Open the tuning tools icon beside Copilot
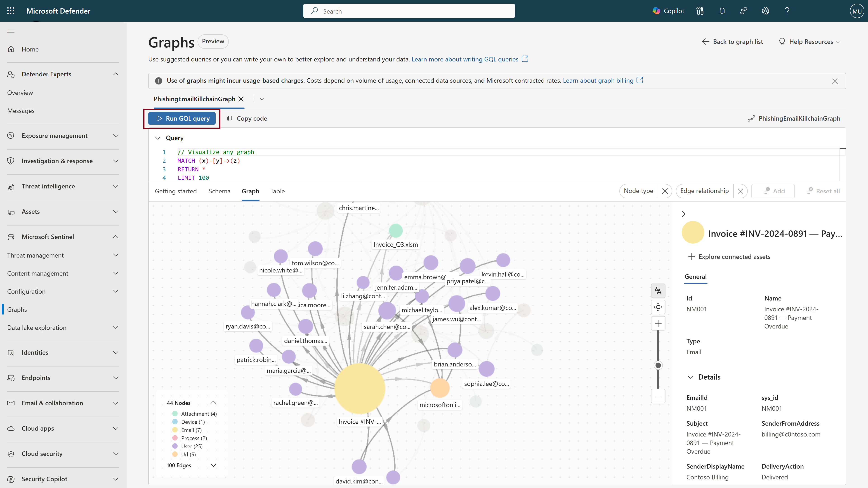Image resolution: width=868 pixels, height=488 pixels. coord(700,11)
